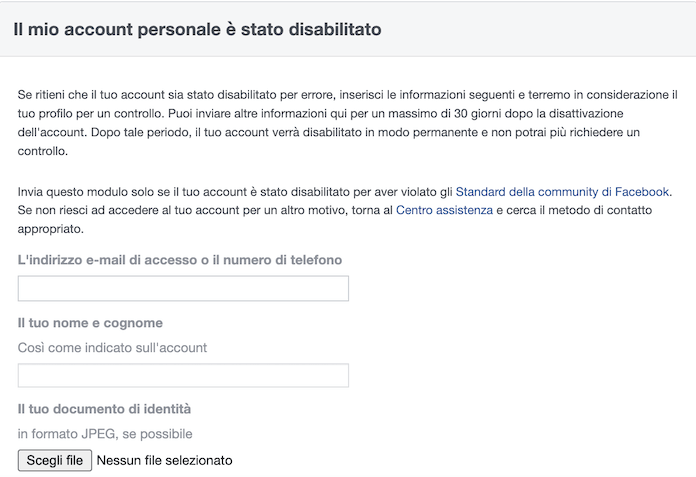Open the Centro assistenza link
Screen dimensions: 696x477
[444, 210]
